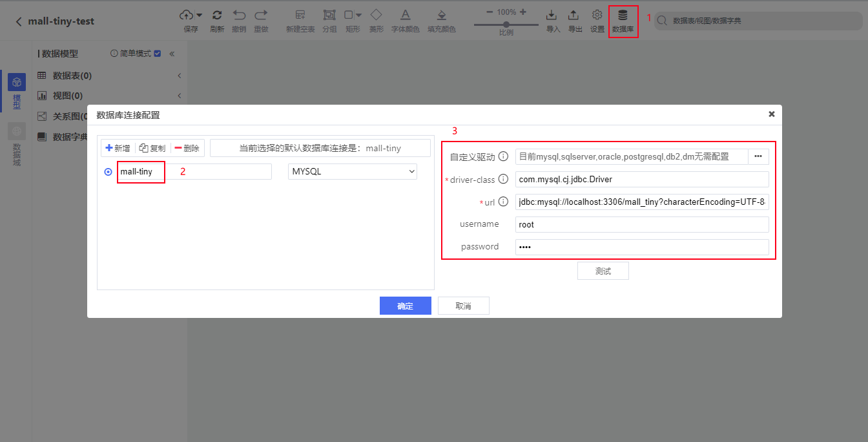This screenshot has height=442, width=868.
Task: Click the Copy (复制) connection button
Action: (x=152, y=148)
